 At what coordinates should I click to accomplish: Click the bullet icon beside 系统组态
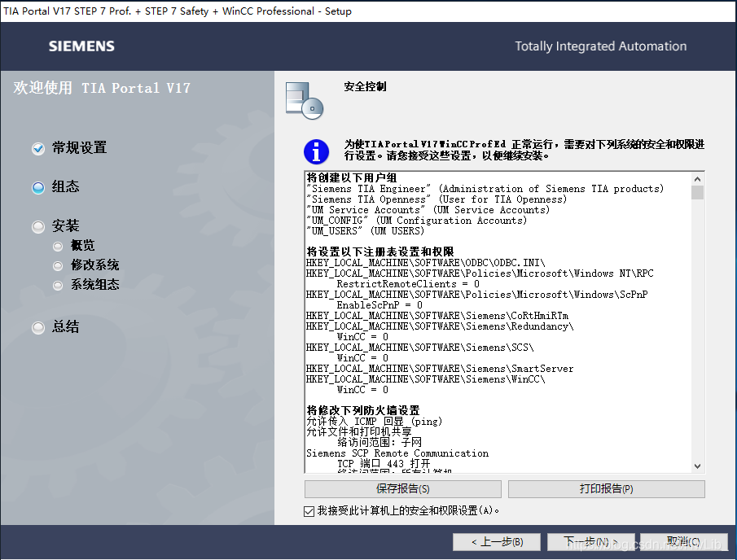pyautogui.click(x=58, y=286)
